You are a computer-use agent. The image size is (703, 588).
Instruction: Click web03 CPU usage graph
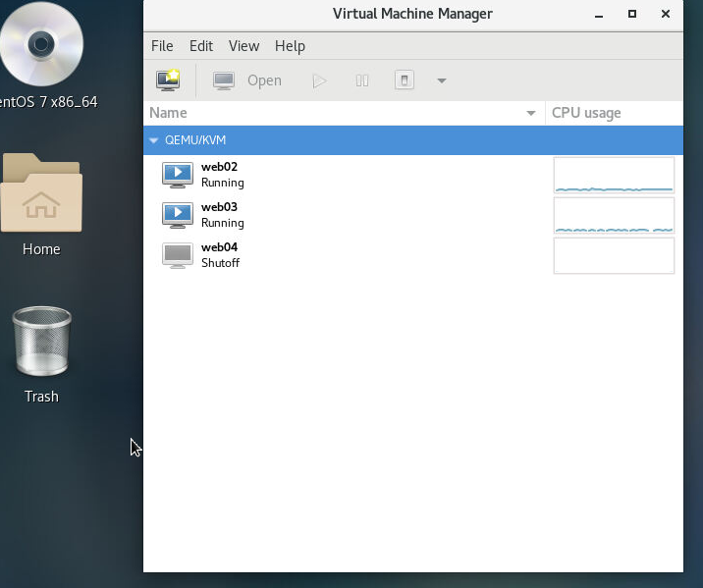(x=614, y=216)
